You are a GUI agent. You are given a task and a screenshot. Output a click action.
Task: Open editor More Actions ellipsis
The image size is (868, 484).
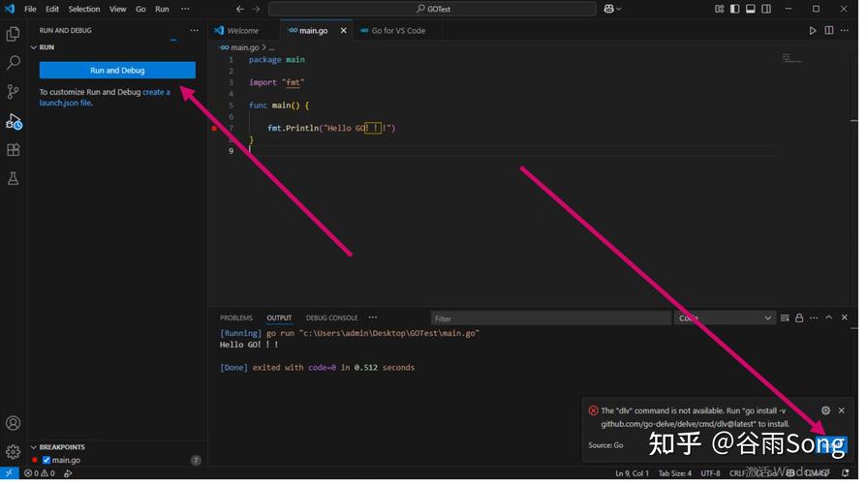pyautogui.click(x=844, y=30)
